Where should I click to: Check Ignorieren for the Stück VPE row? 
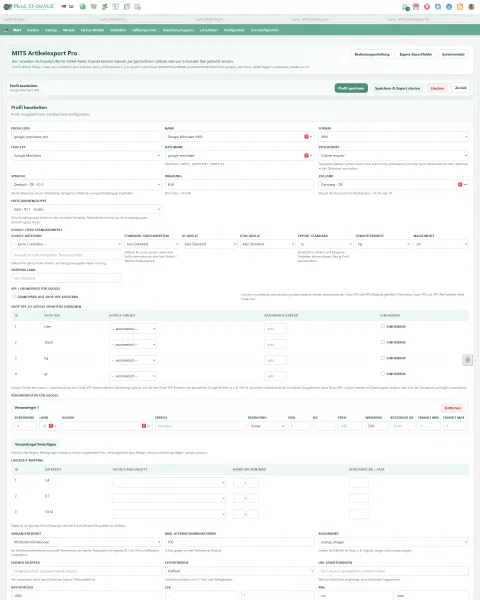(383, 342)
